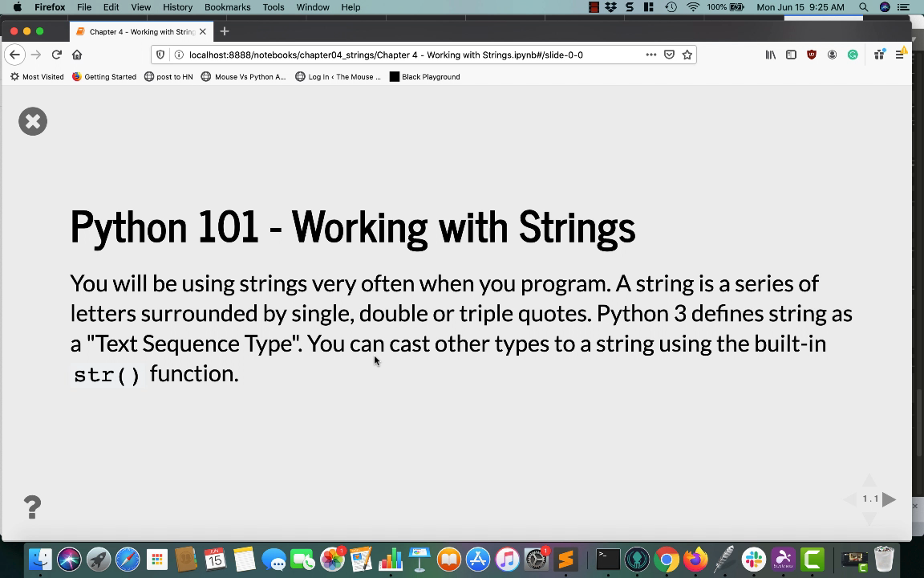This screenshot has height=578, width=924.
Task: Show the Firefox Library panel
Action: [770, 55]
